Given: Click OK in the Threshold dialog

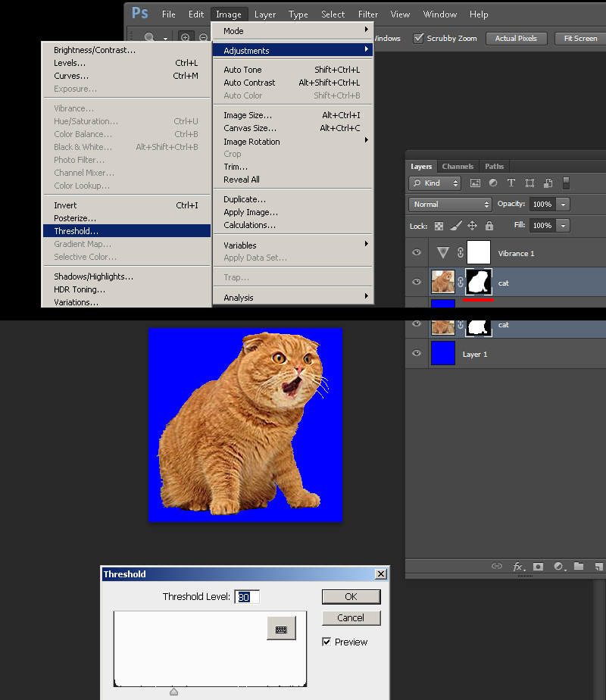Looking at the screenshot, I should 351,597.
